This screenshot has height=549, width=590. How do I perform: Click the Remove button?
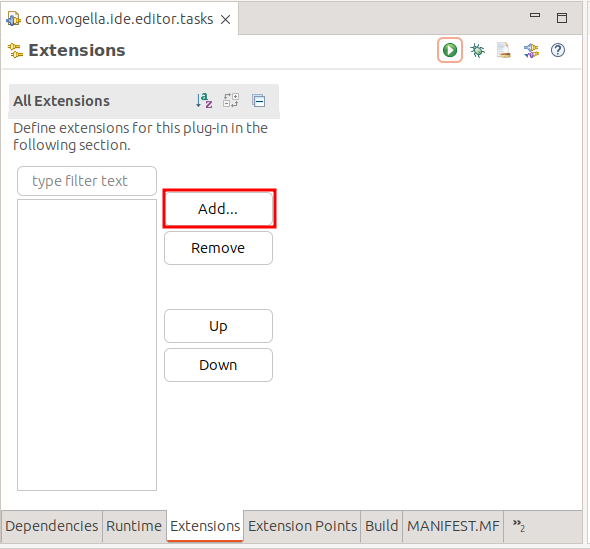click(x=218, y=248)
